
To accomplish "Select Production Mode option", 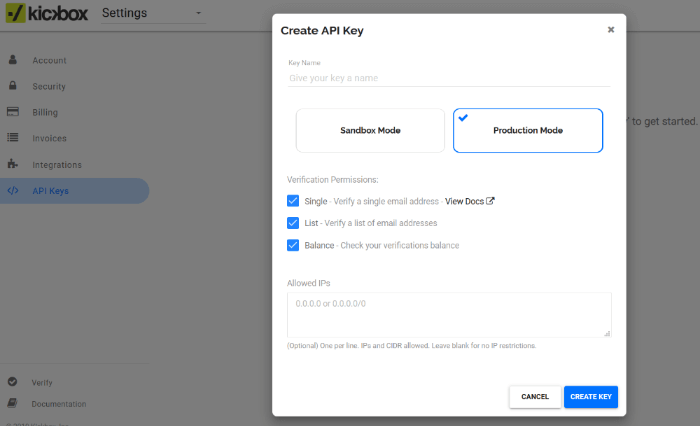I will coord(528,130).
